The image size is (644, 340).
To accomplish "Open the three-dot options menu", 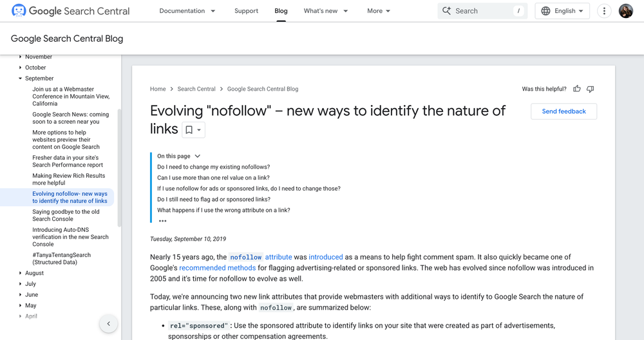I will pos(604,11).
